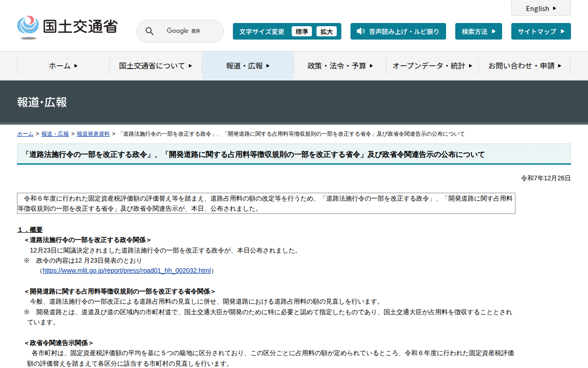Open 報道発表資料 breadcrumb link
This screenshot has height=368, width=588.
pyautogui.click(x=93, y=134)
